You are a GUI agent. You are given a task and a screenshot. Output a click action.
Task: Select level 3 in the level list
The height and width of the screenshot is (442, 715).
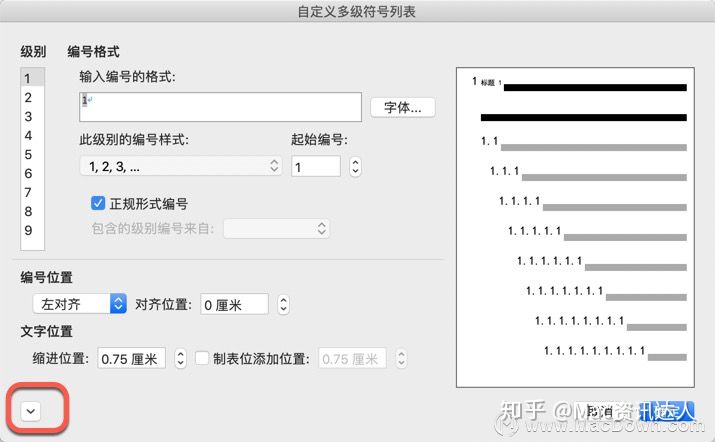click(32, 116)
